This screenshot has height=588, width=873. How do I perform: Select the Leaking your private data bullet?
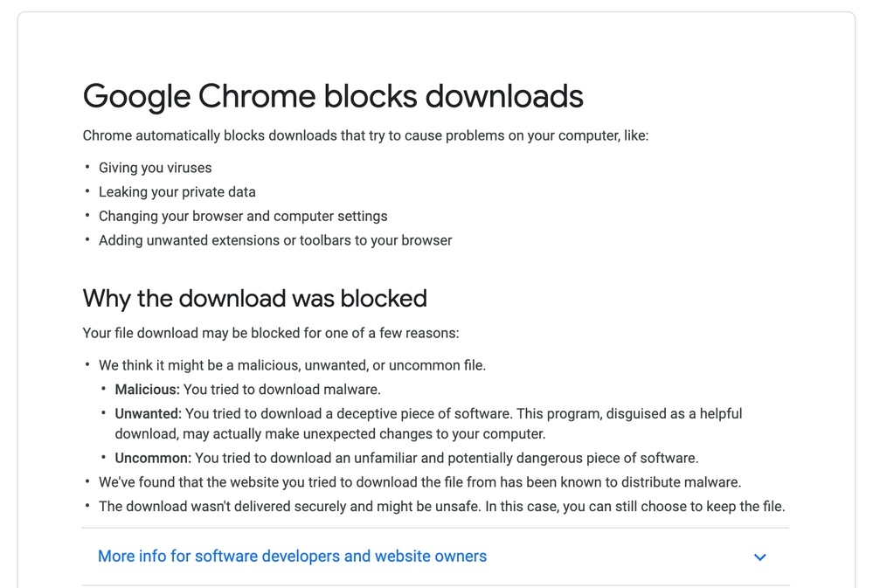(x=177, y=192)
